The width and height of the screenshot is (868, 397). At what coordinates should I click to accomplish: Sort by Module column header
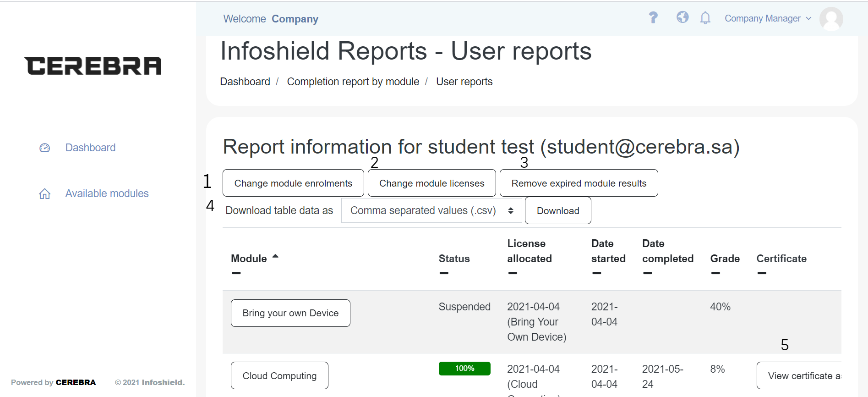(x=249, y=259)
